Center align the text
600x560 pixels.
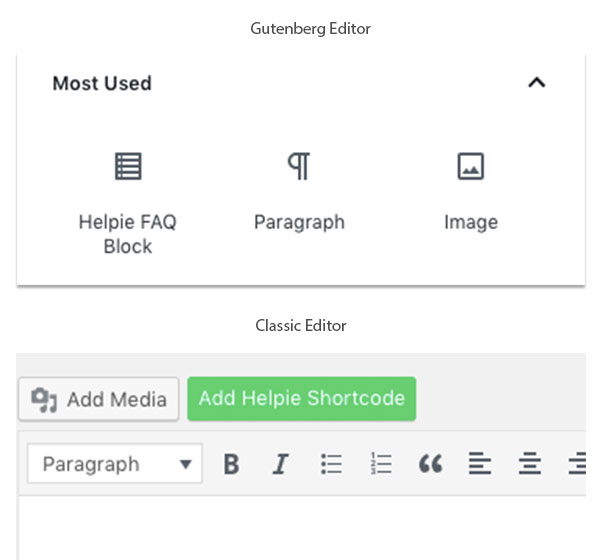point(529,464)
